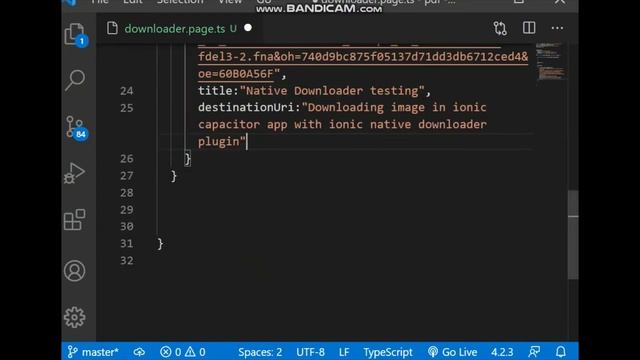Image resolution: width=640 pixels, height=360 pixels.
Task: Open notifications bell in status bar
Action: pos(561,351)
